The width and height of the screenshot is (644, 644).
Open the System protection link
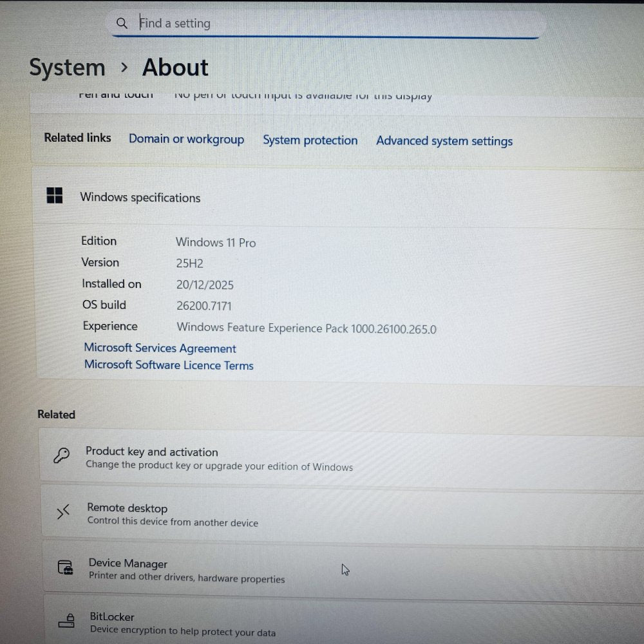(x=310, y=140)
